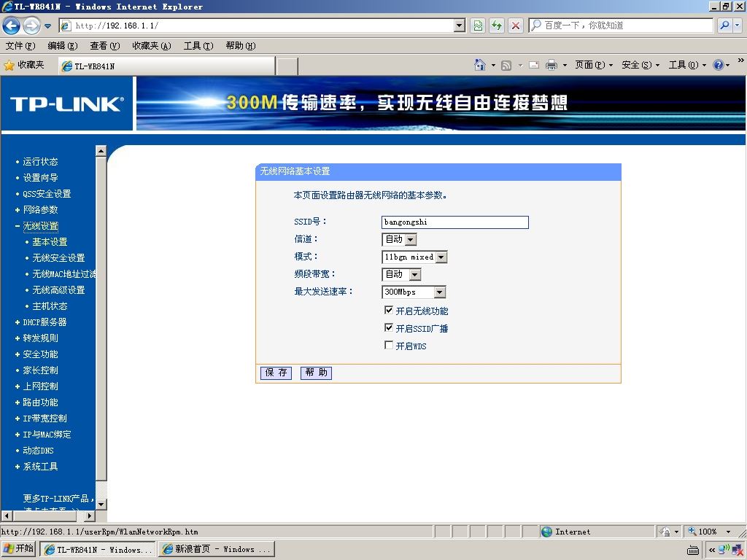Viewport: 747px width, 560px height.
Task: Open the 页面(P) command bar dropdown
Action: [594, 65]
